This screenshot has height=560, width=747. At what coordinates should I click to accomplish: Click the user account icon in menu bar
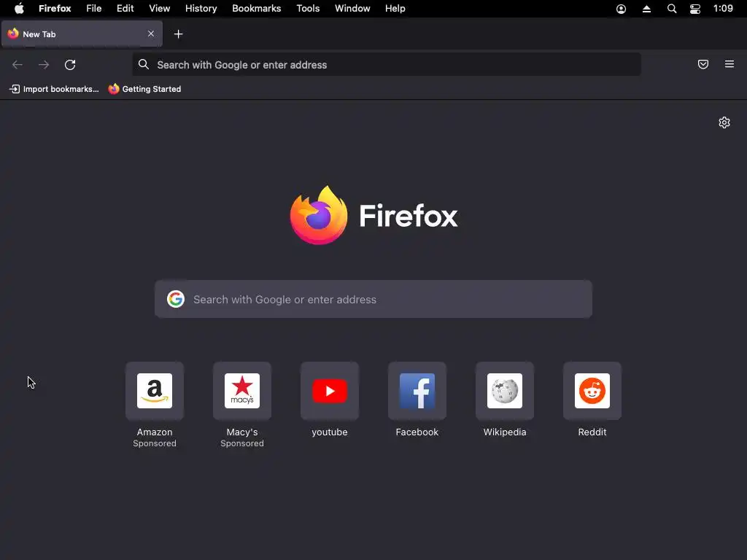tap(621, 9)
